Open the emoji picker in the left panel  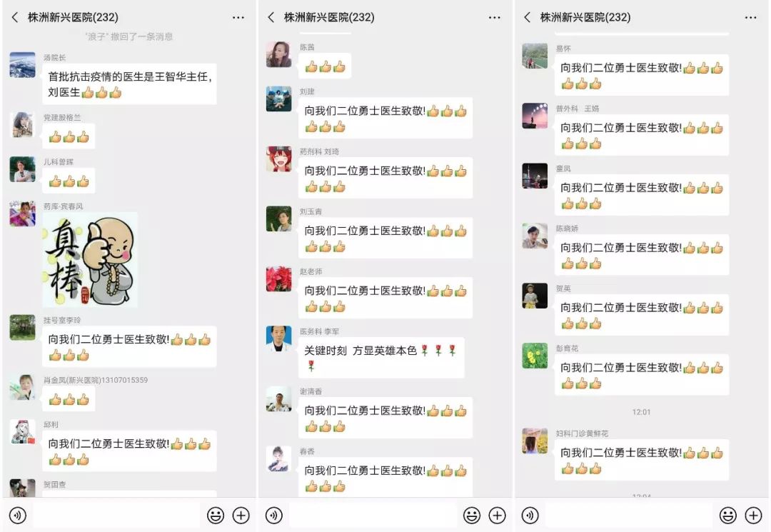216,516
